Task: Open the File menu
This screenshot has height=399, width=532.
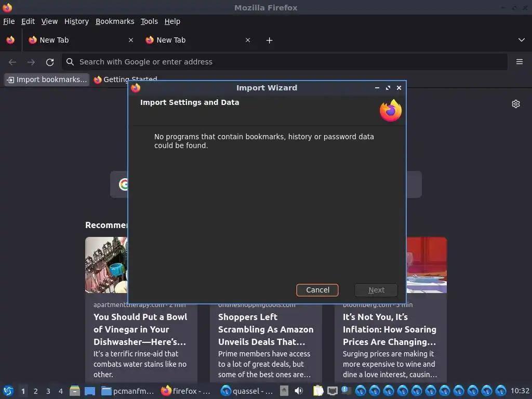Action: (9, 21)
